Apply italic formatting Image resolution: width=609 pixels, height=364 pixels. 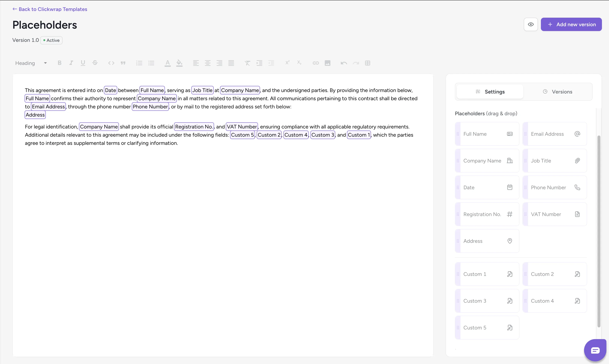71,63
